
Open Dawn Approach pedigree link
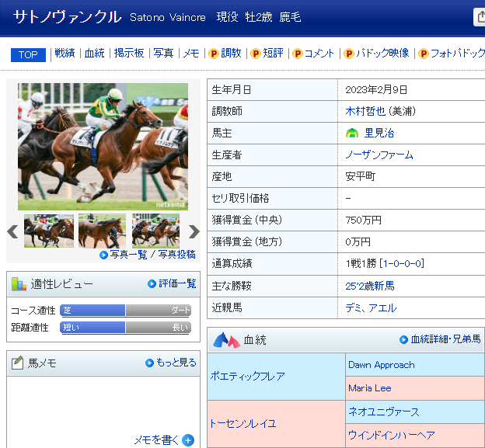pyautogui.click(x=382, y=365)
